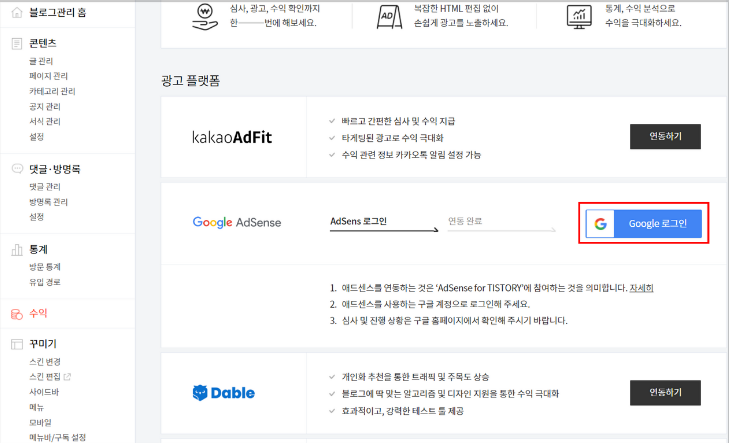Open 서식 관리 menu entry
The height and width of the screenshot is (443, 729).
45,121
